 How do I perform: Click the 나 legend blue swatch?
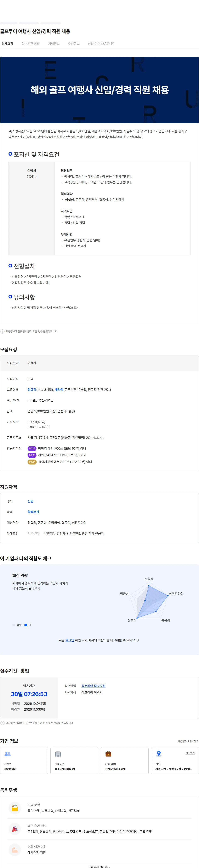[26, 625]
